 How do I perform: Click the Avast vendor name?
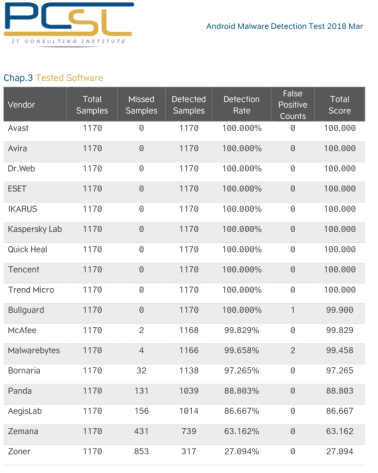tap(18, 128)
